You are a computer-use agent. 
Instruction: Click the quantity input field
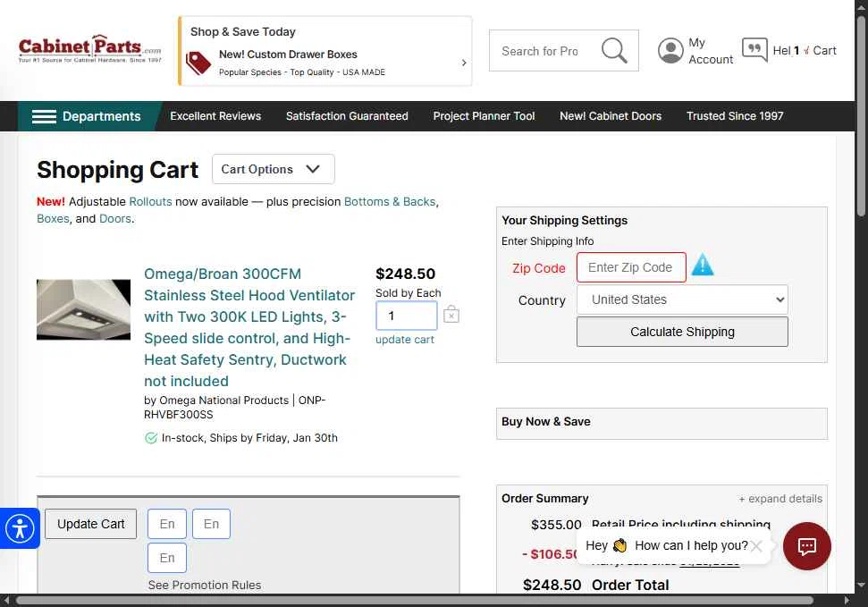pos(407,316)
